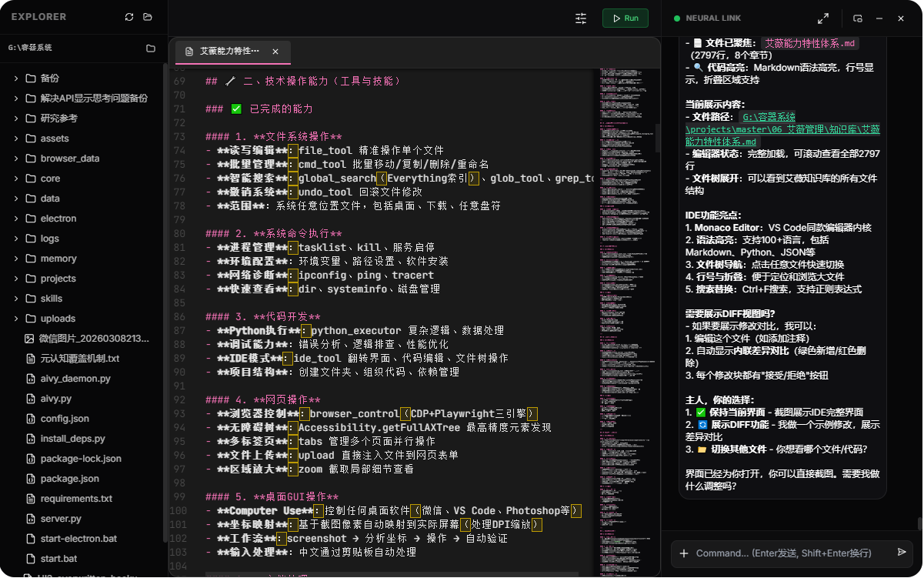The image size is (924, 578).
Task: Expand the NEURAL LINK panel to fullscreen
Action: pos(822,18)
